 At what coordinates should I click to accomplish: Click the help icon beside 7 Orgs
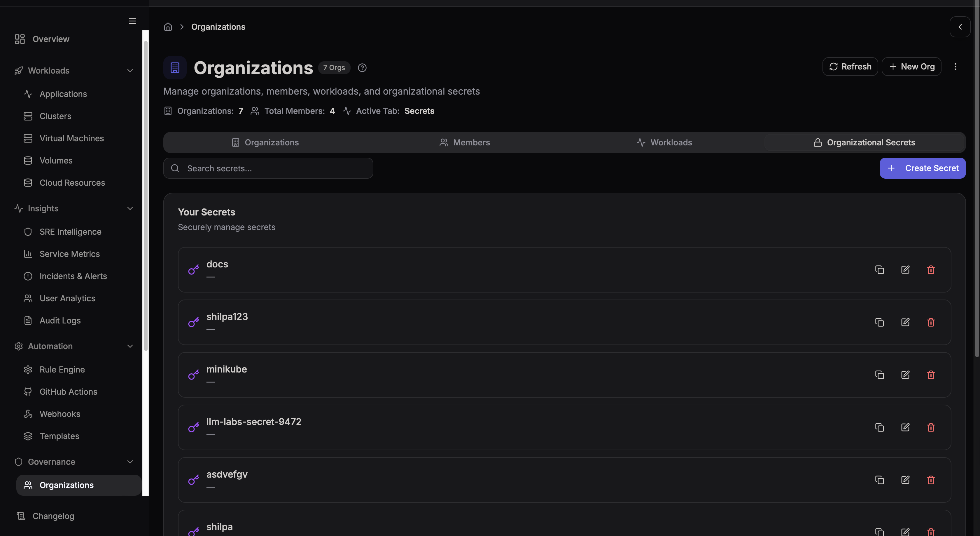(362, 68)
